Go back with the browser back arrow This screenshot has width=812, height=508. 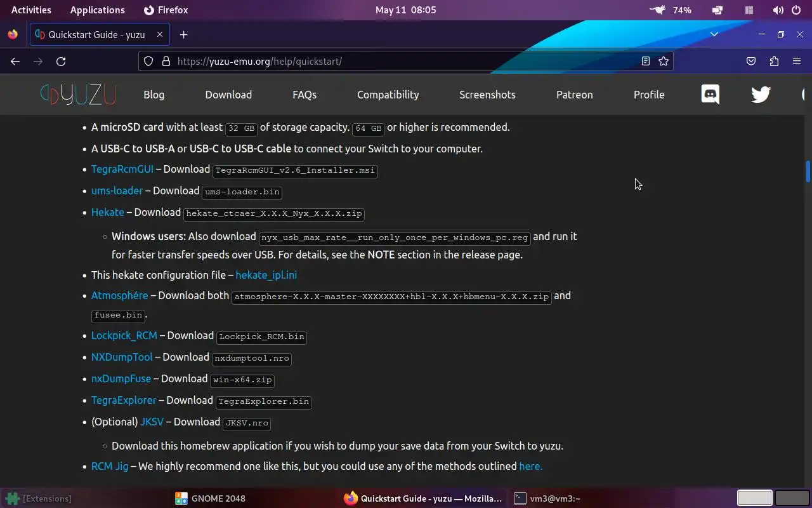point(15,61)
